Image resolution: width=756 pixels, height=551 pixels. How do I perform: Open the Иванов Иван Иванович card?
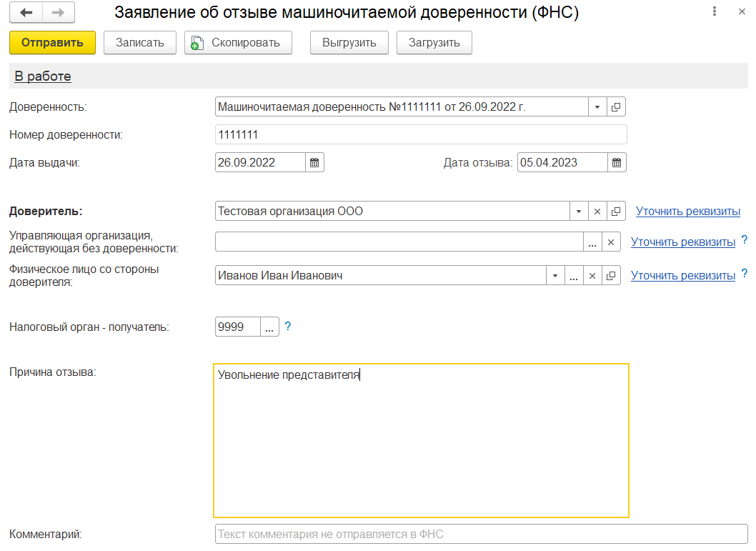611,275
